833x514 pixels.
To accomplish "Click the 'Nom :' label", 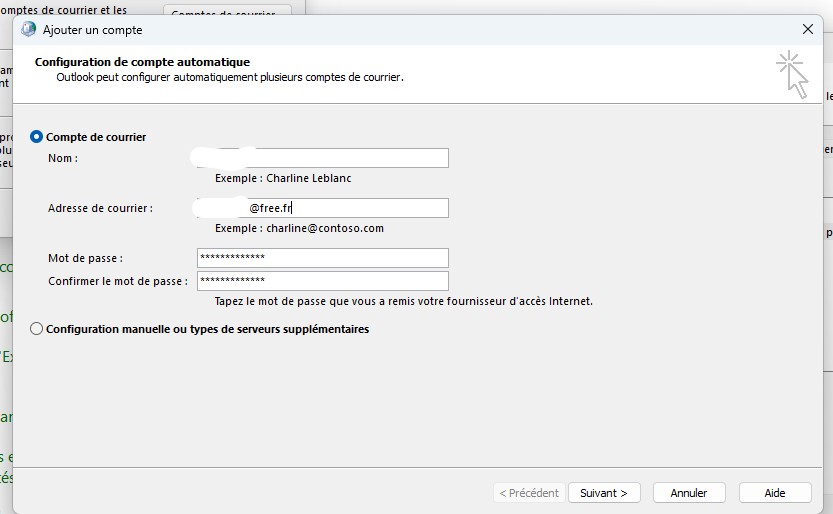I will pyautogui.click(x=63, y=158).
